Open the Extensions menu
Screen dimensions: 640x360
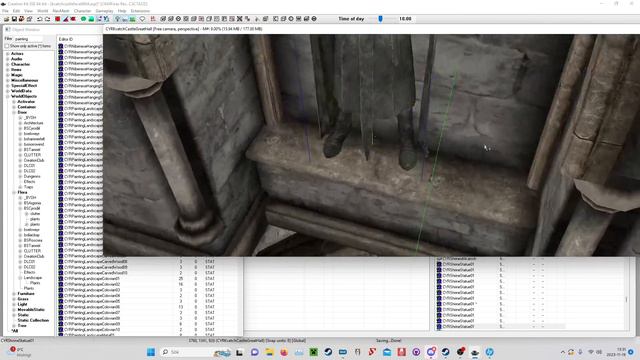pos(140,11)
